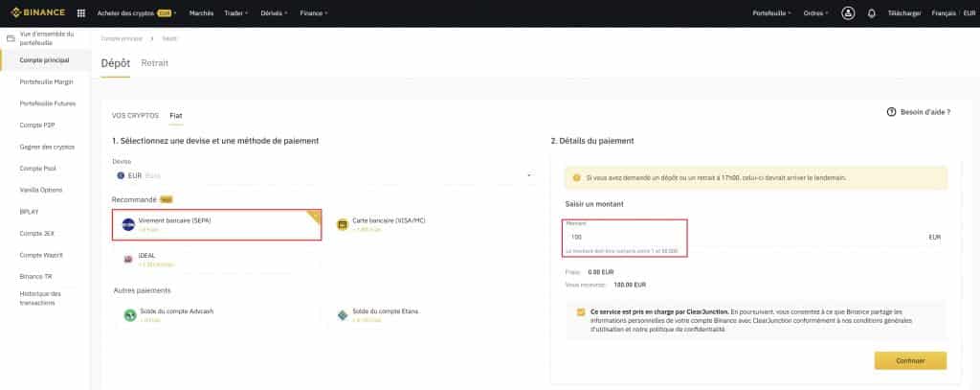The height and width of the screenshot is (390, 980).
Task: Toggle the ClearJunction consent checkbox
Action: tap(581, 311)
